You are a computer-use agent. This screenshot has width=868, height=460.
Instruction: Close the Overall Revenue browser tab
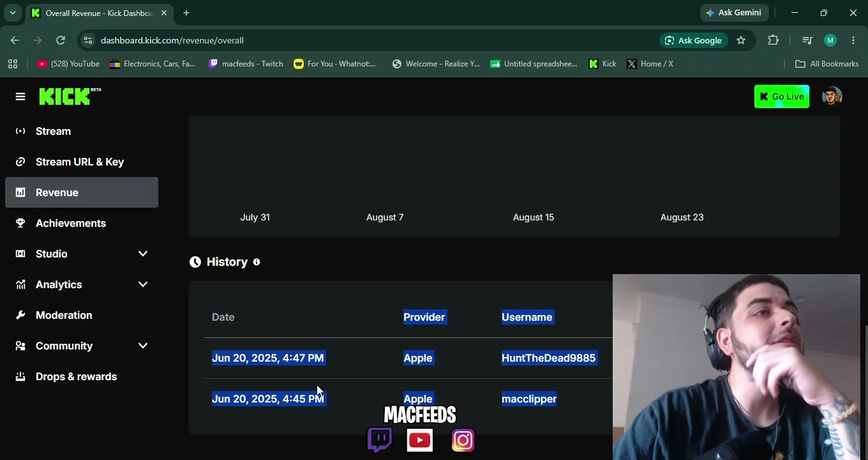coord(163,13)
